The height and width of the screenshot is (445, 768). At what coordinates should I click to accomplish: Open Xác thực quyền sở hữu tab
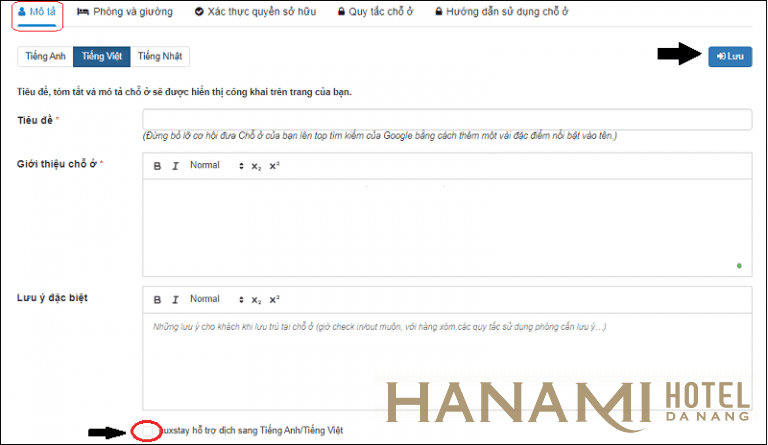[255, 12]
